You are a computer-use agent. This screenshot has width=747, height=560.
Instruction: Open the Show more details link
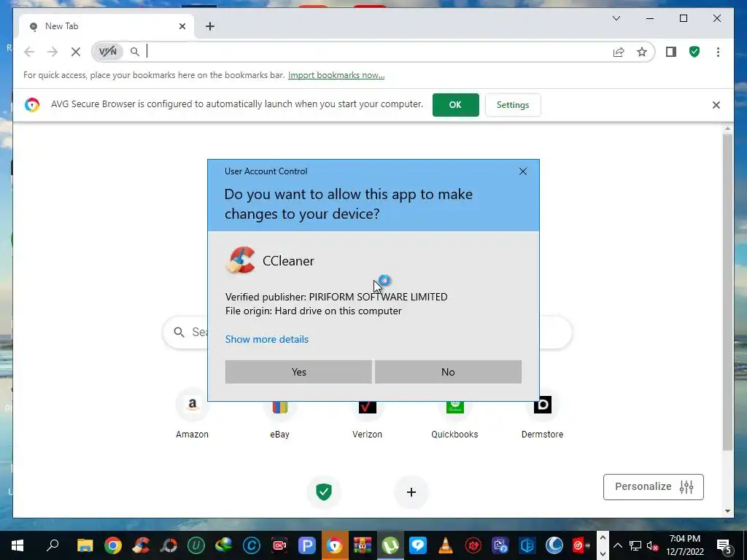tap(267, 339)
